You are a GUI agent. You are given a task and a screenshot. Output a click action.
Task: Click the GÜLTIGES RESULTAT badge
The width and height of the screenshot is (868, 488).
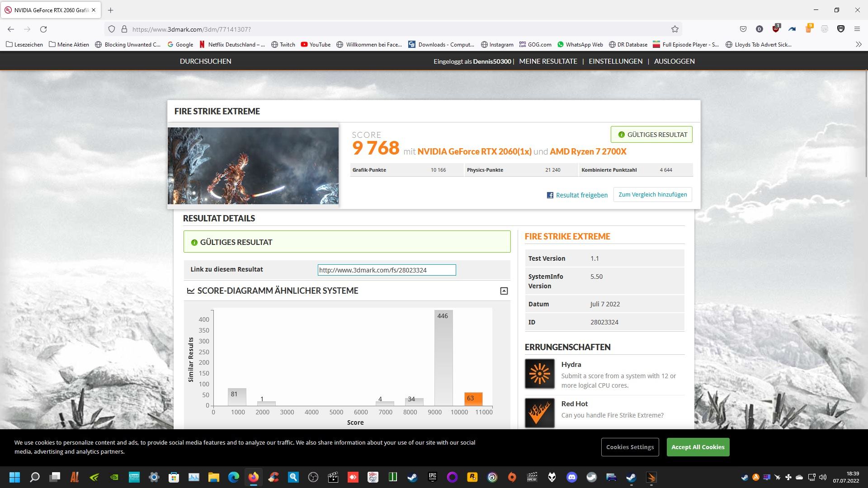(651, 135)
